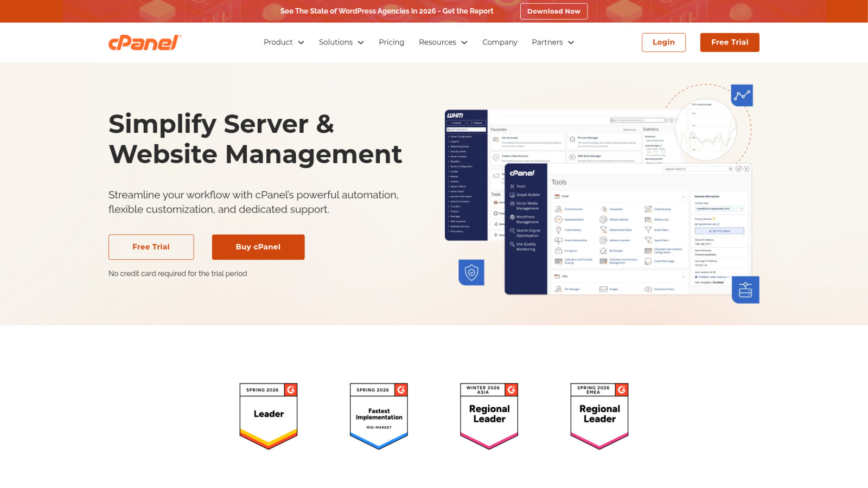Open the Pricing page

[x=392, y=42]
